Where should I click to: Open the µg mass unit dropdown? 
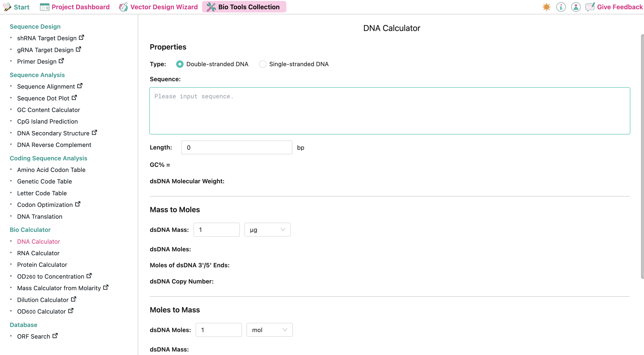(267, 230)
